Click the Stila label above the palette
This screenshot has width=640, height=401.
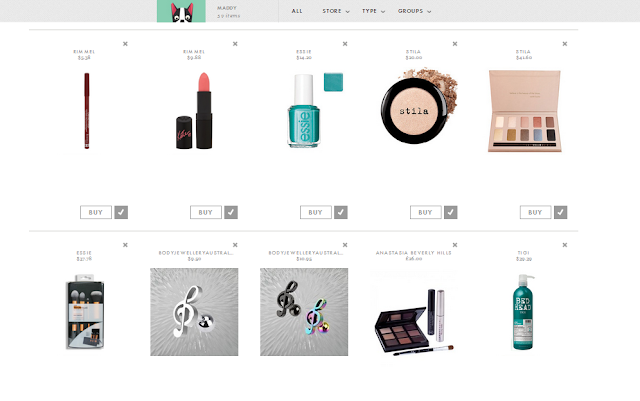coord(524,51)
